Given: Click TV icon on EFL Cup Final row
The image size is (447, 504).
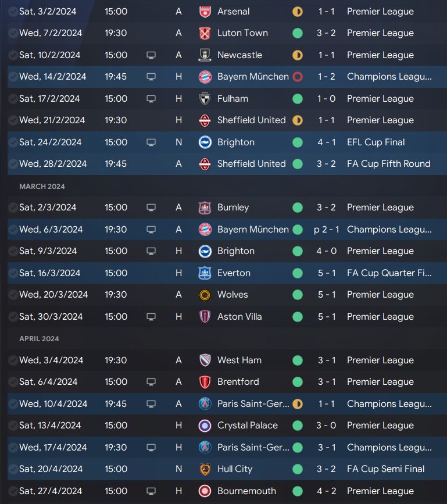Looking at the screenshot, I should 151,142.
